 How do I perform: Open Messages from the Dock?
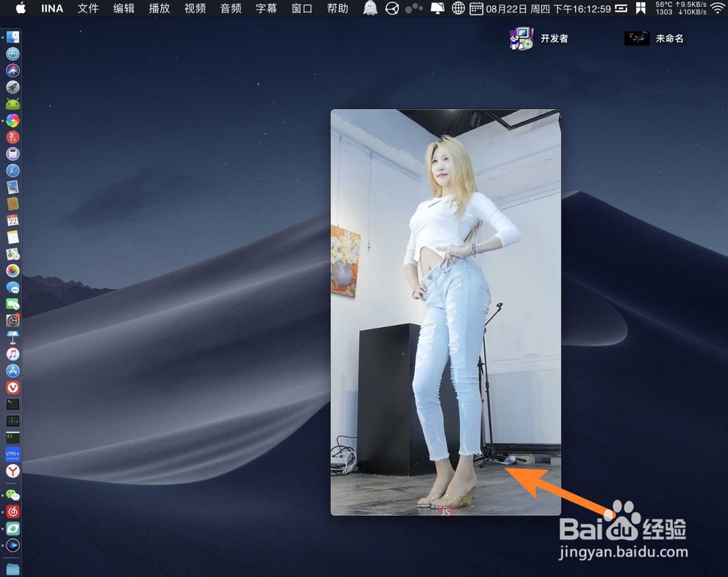point(12,288)
